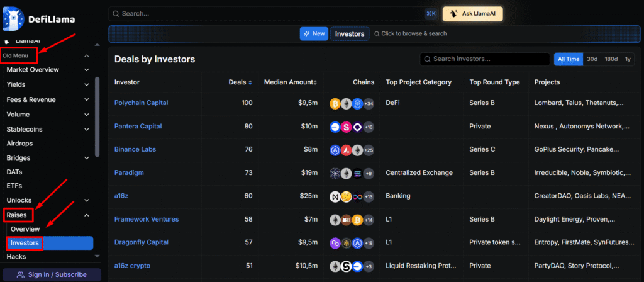Sort table by Deals column arrows

250,82
